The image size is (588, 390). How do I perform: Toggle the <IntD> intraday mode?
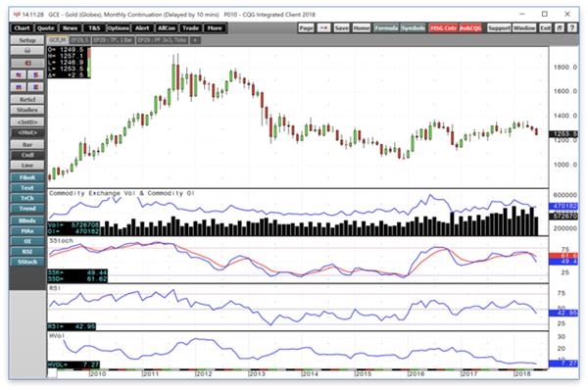[27, 122]
